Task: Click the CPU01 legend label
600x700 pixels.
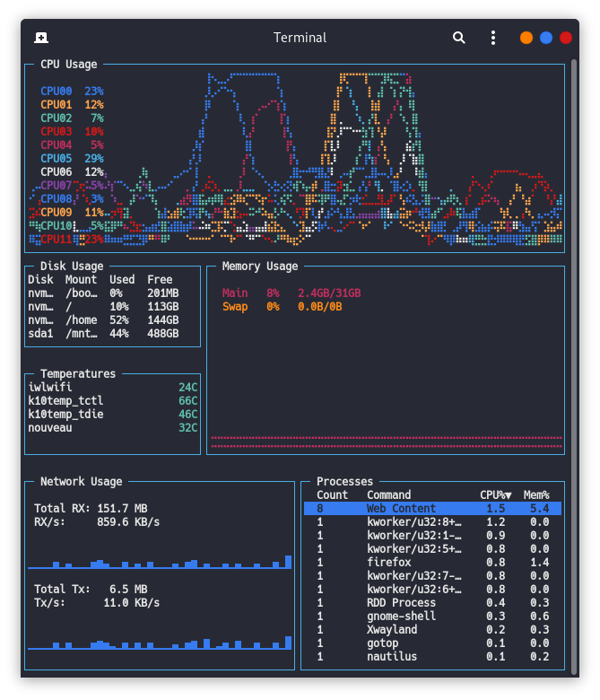Action: coord(57,104)
